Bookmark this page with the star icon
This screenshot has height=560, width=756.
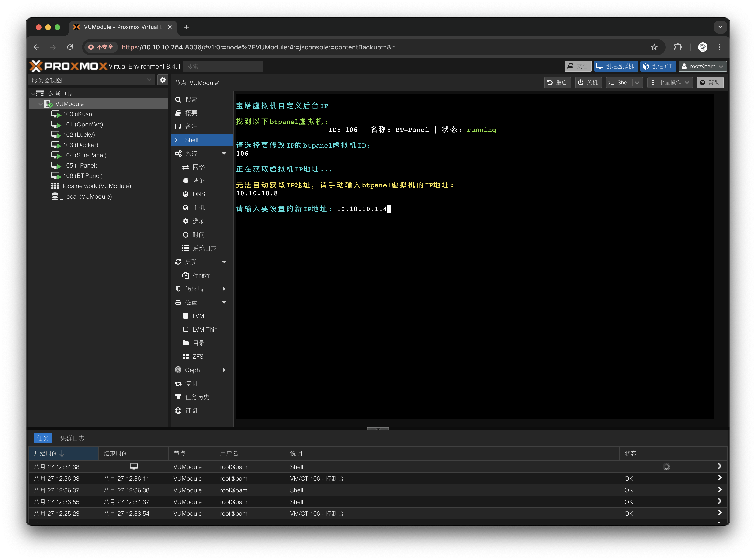654,47
